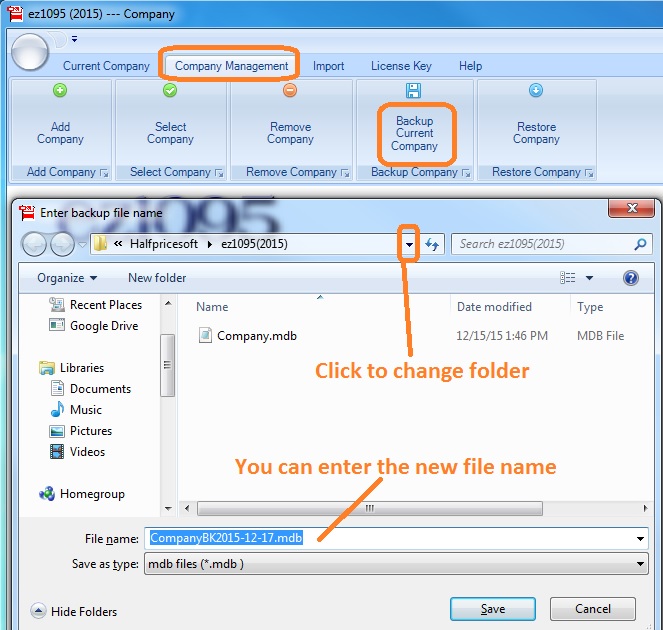Click the File name input field
Screen dimensions: 663x630
[x=390, y=539]
